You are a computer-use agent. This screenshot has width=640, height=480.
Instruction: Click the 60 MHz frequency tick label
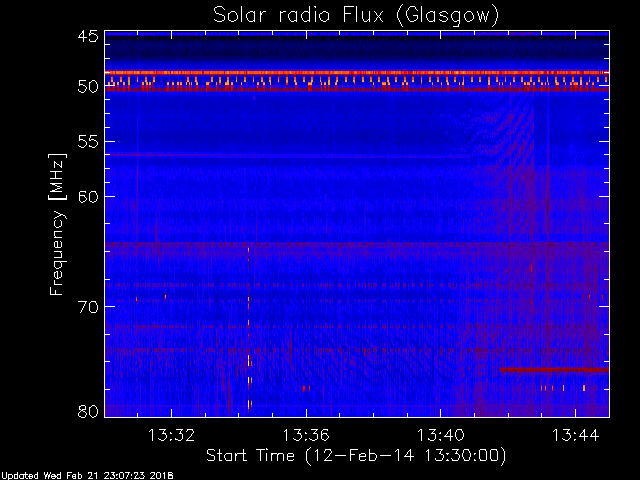tap(88, 197)
